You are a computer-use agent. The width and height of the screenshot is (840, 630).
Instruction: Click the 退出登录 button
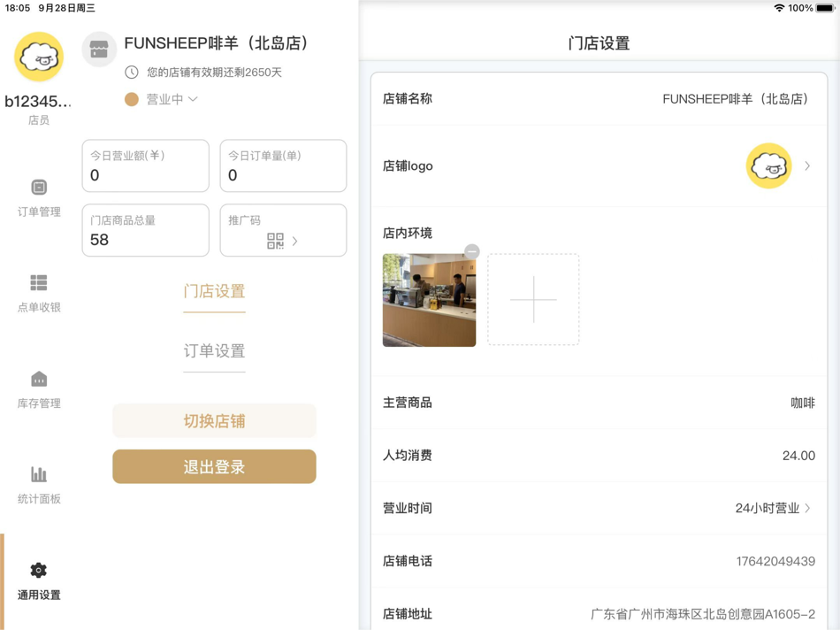click(x=214, y=466)
